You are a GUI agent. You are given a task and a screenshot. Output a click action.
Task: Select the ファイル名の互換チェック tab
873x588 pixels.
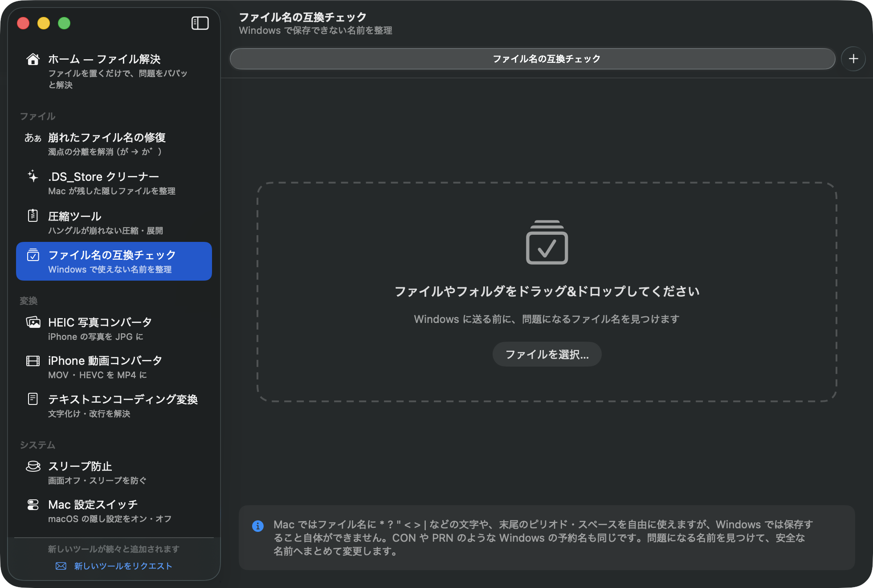click(x=532, y=59)
